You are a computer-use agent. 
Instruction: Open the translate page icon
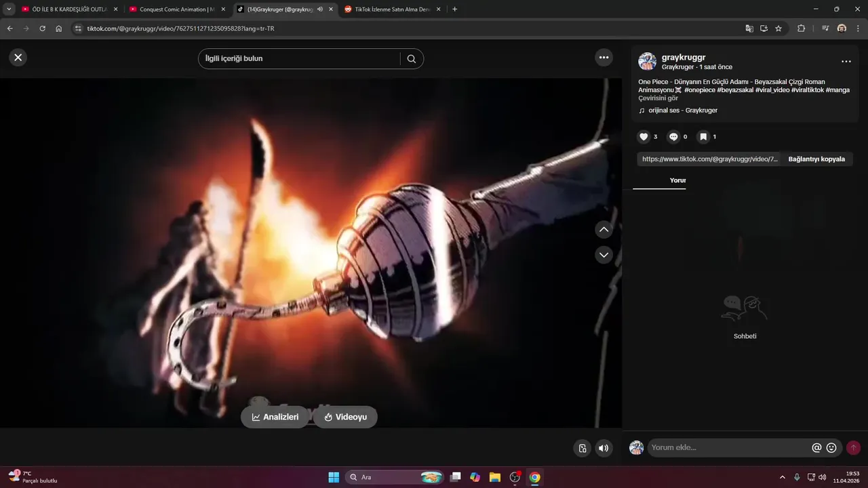[749, 28]
